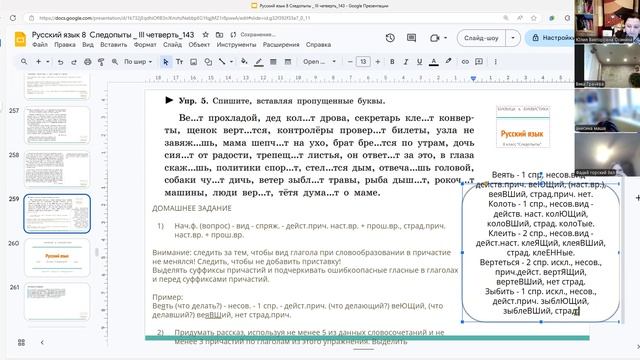Insert a text box
This screenshot has width=640, height=360.
click(x=179, y=62)
